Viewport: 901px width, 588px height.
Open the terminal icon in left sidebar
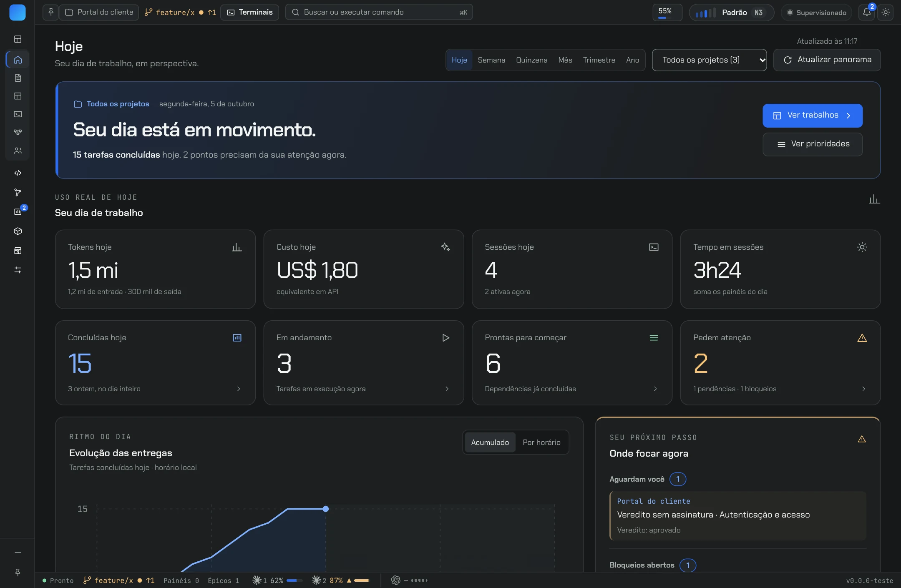(18, 114)
